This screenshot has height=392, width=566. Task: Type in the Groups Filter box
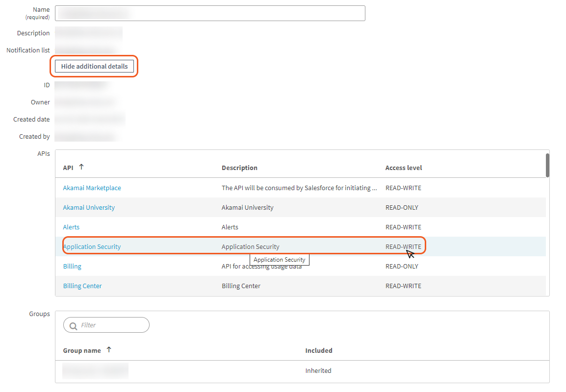pyautogui.click(x=112, y=325)
